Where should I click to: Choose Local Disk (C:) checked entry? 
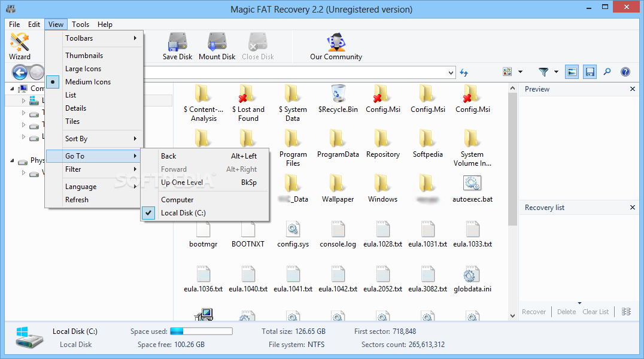205,213
